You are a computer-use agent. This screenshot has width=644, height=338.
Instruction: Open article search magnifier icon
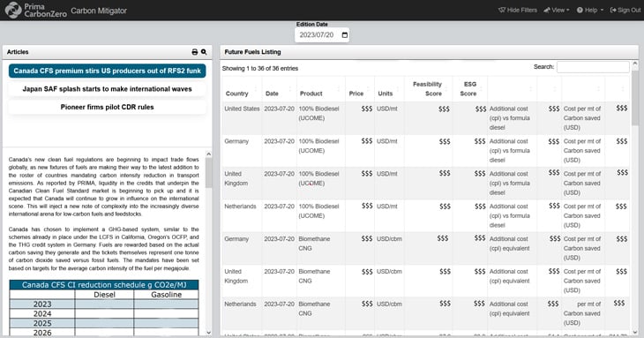point(204,52)
